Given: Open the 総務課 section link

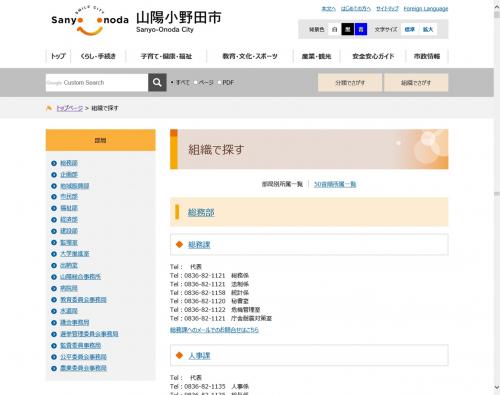Looking at the screenshot, I should (x=199, y=245).
